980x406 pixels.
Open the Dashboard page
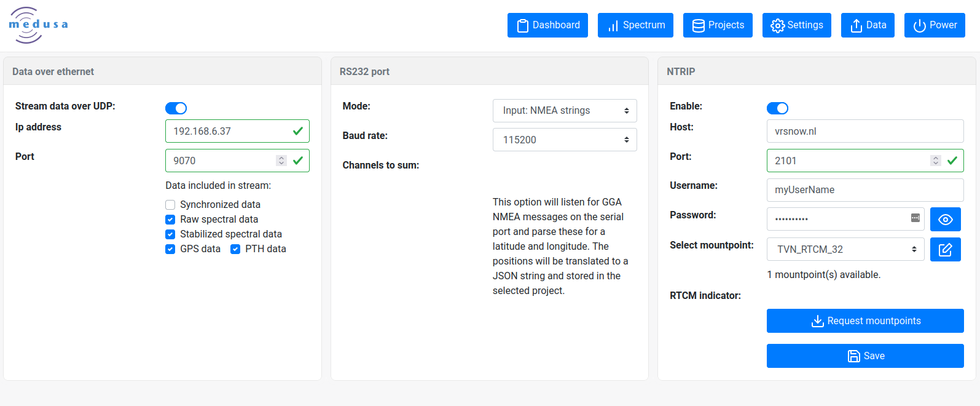point(547,25)
